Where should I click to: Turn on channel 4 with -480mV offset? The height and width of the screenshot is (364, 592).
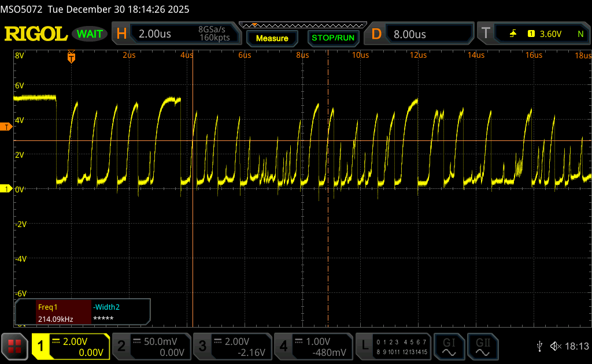click(313, 346)
